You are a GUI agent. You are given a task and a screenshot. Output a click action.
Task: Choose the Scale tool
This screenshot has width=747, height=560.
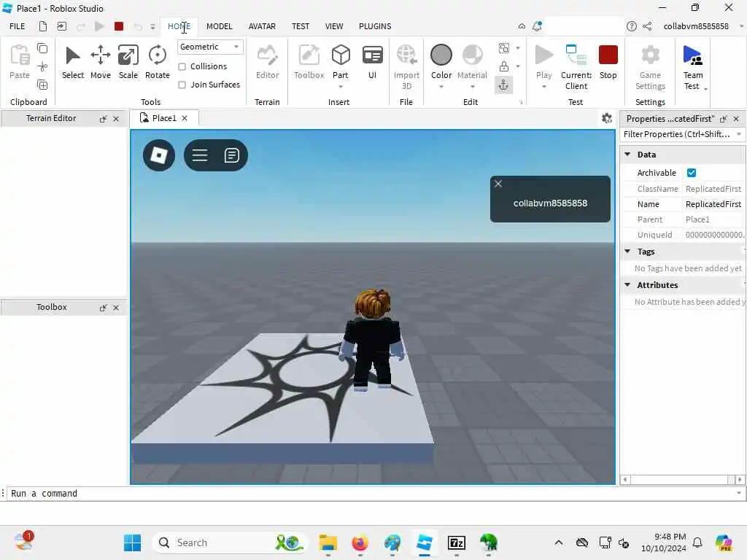128,62
